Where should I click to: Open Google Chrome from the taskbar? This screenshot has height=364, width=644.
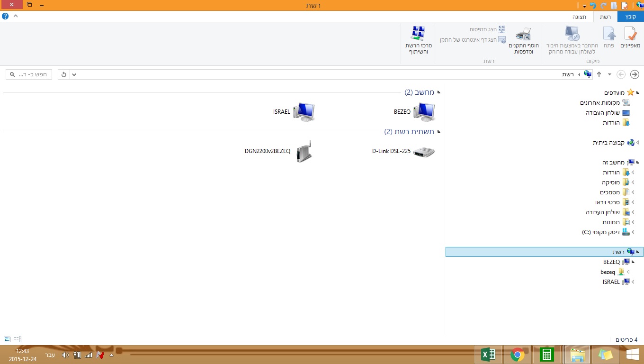click(x=518, y=355)
